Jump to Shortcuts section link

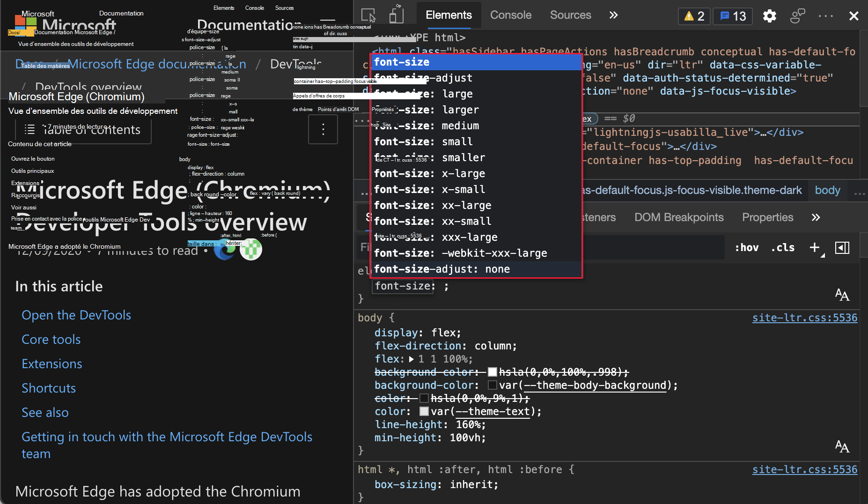[x=49, y=388]
